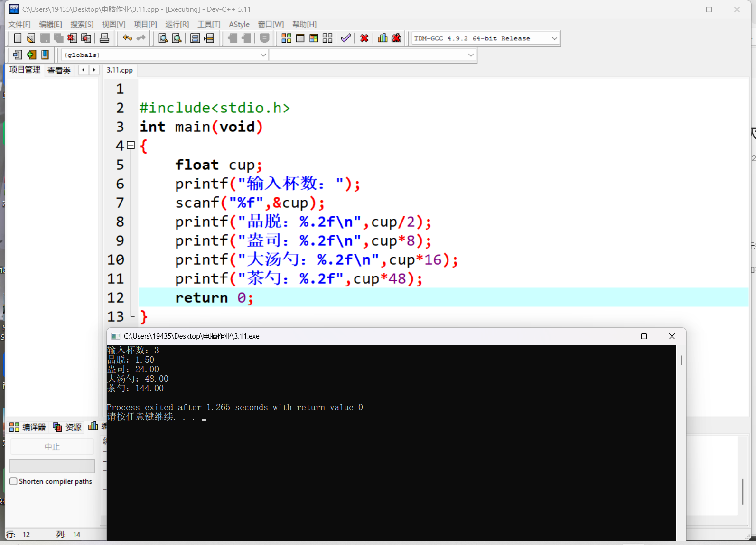Click the red X Stop Execution icon
The width and height of the screenshot is (756, 545).
[x=364, y=38]
